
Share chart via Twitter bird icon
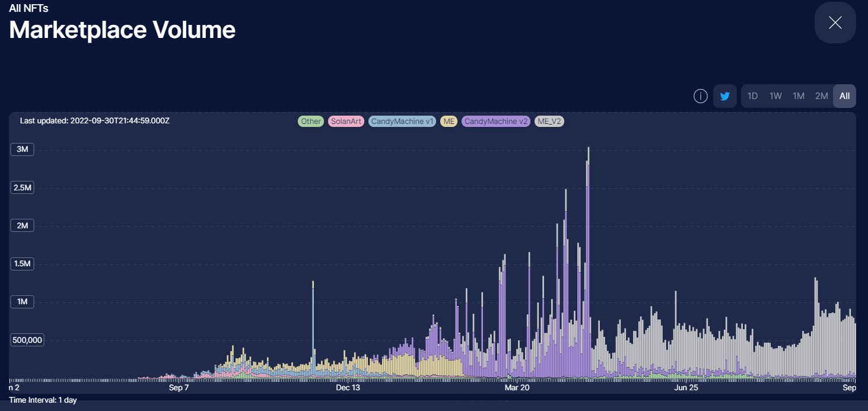724,96
